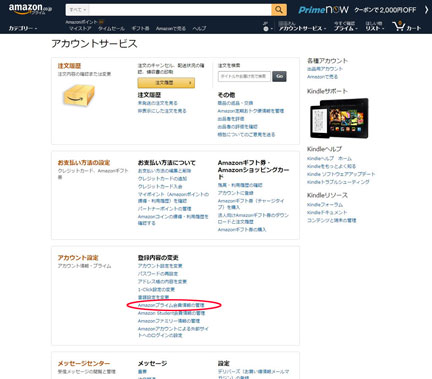Click the Prime Now coupon banner
Viewport: 432px width, 379px height.
(357, 10)
